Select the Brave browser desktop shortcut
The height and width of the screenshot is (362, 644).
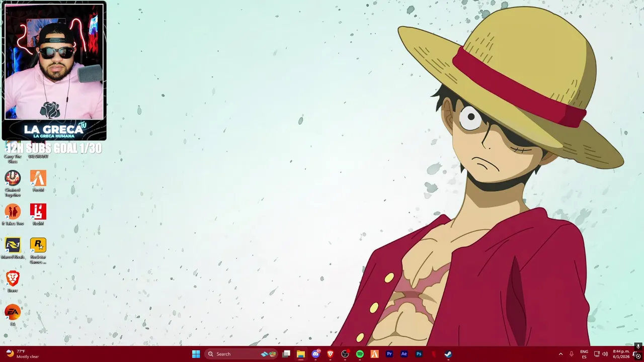(13, 282)
